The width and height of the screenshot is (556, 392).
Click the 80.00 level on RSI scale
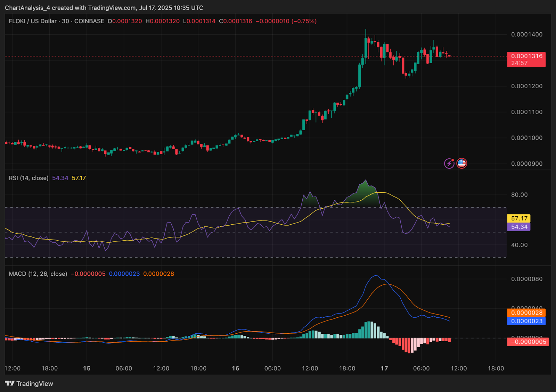pos(519,195)
